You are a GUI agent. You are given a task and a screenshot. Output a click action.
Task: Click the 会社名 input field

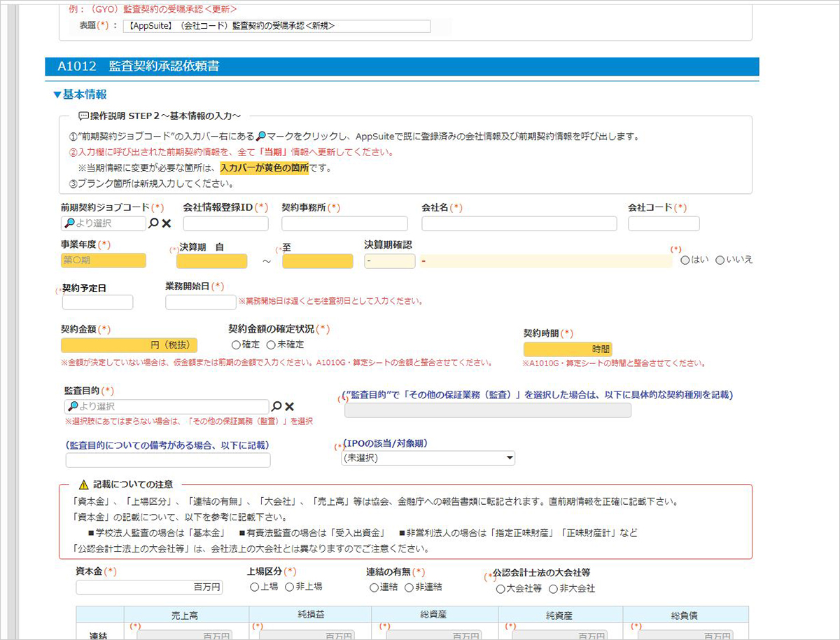518,223
